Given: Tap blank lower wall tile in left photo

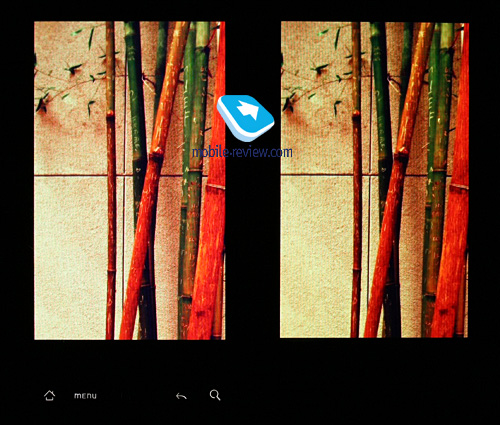Looking at the screenshot, I should click(x=70, y=257).
